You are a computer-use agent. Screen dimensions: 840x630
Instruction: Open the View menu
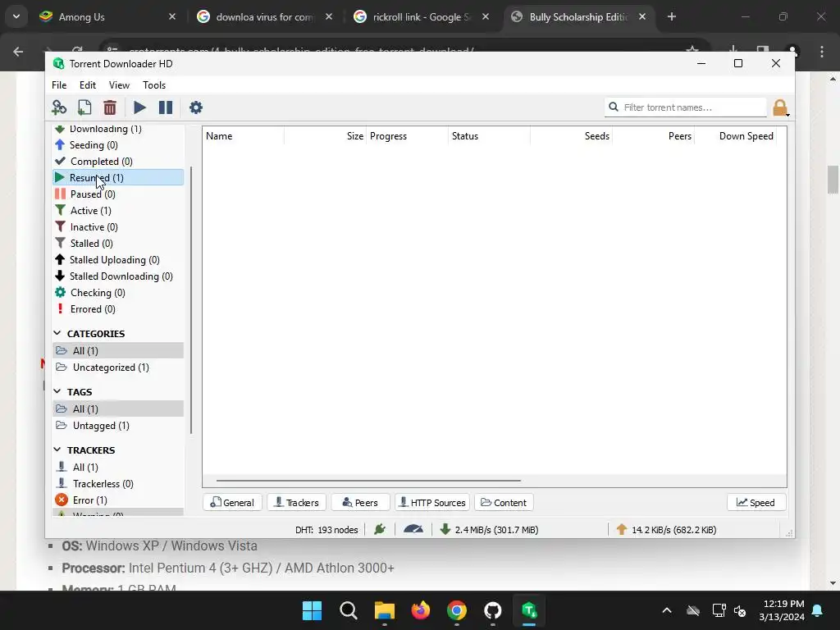pyautogui.click(x=119, y=85)
